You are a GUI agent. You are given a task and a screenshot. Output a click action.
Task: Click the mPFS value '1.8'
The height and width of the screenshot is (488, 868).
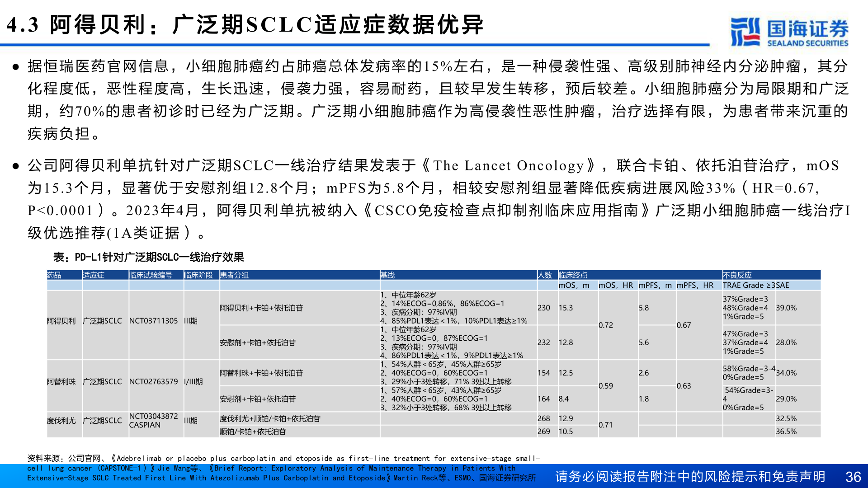[x=644, y=399]
